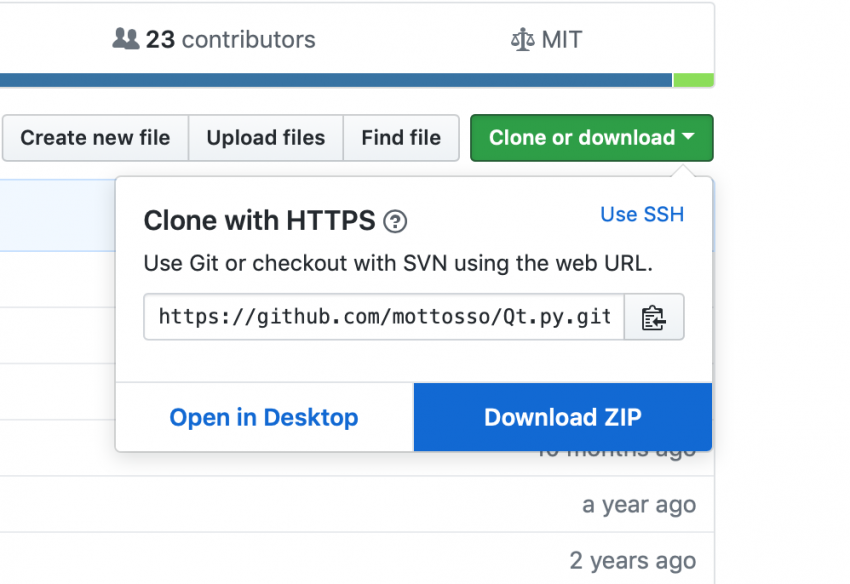Click the Clone with HTTPS heading
850x584 pixels.
coord(259,221)
